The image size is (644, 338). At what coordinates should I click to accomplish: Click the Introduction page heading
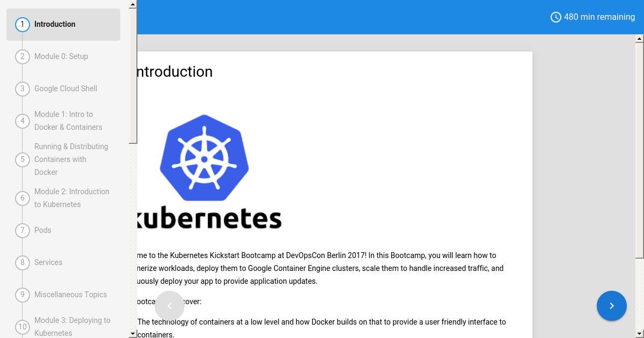pyautogui.click(x=175, y=71)
